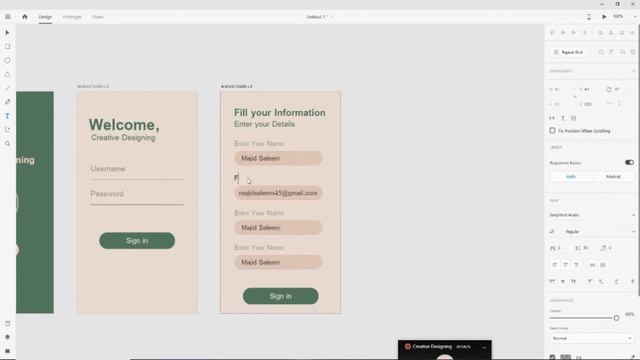Click the rotation icon in transform

point(609,89)
